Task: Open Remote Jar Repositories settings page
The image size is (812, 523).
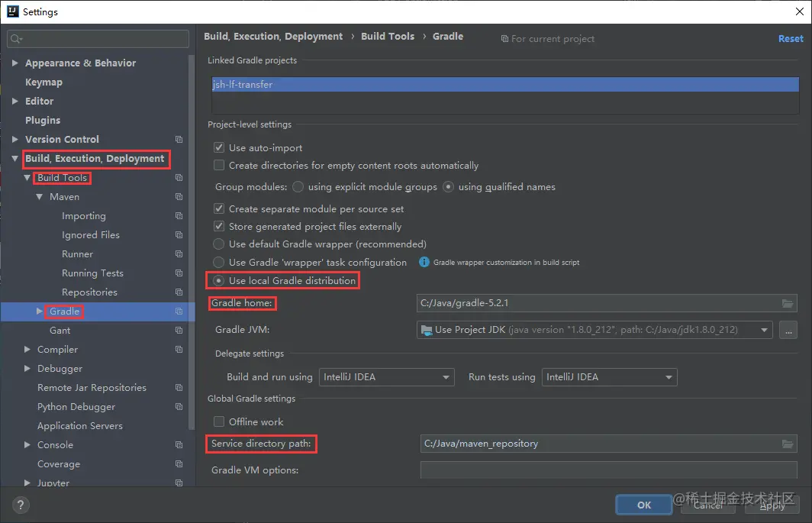Action: (92, 388)
